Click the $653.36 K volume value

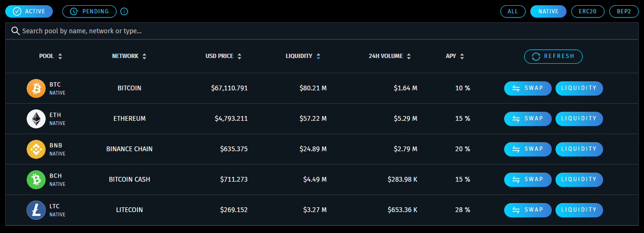402,210
